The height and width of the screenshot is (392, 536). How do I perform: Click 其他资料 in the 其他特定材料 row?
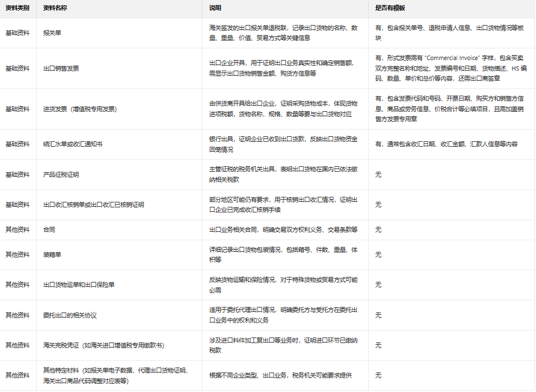17,375
